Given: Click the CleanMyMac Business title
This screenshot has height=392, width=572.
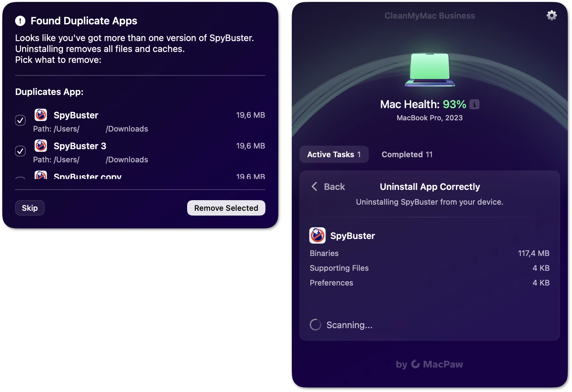Looking at the screenshot, I should tap(429, 16).
